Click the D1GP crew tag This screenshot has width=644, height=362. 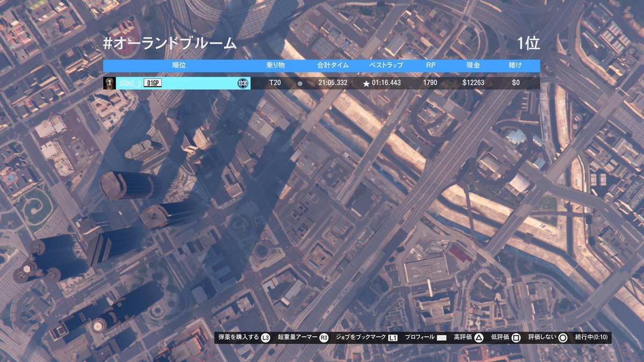point(152,83)
